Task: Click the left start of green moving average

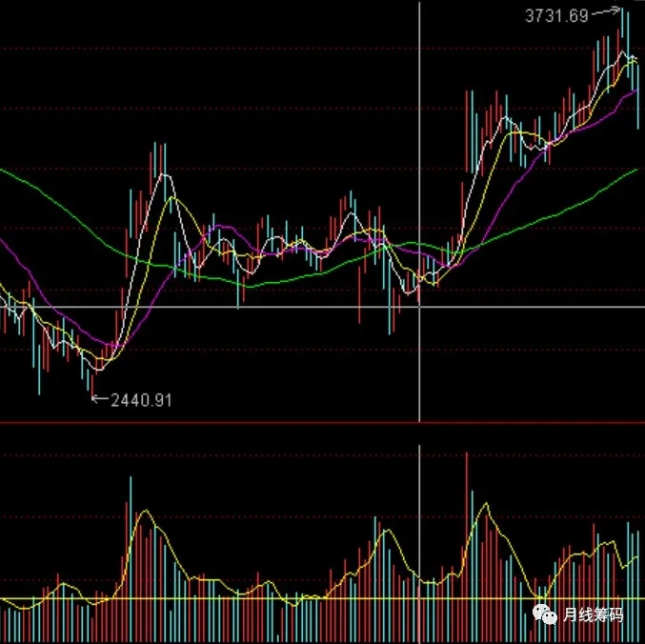Action: pos(3,171)
